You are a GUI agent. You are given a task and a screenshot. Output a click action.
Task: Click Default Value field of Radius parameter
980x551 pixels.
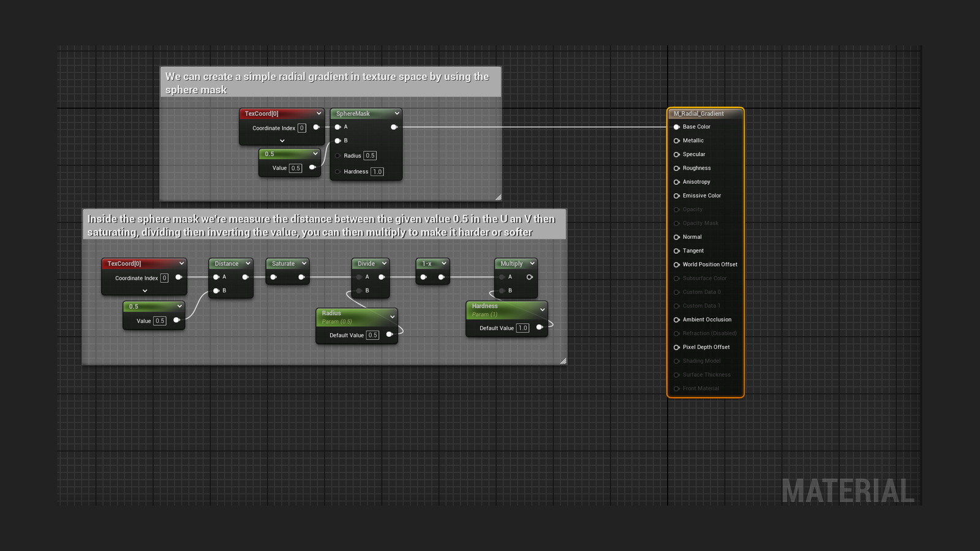(372, 335)
